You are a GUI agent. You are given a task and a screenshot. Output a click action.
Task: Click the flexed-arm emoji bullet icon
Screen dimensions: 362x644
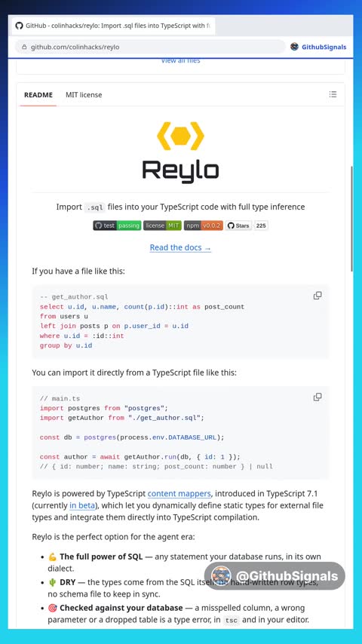tap(52, 557)
